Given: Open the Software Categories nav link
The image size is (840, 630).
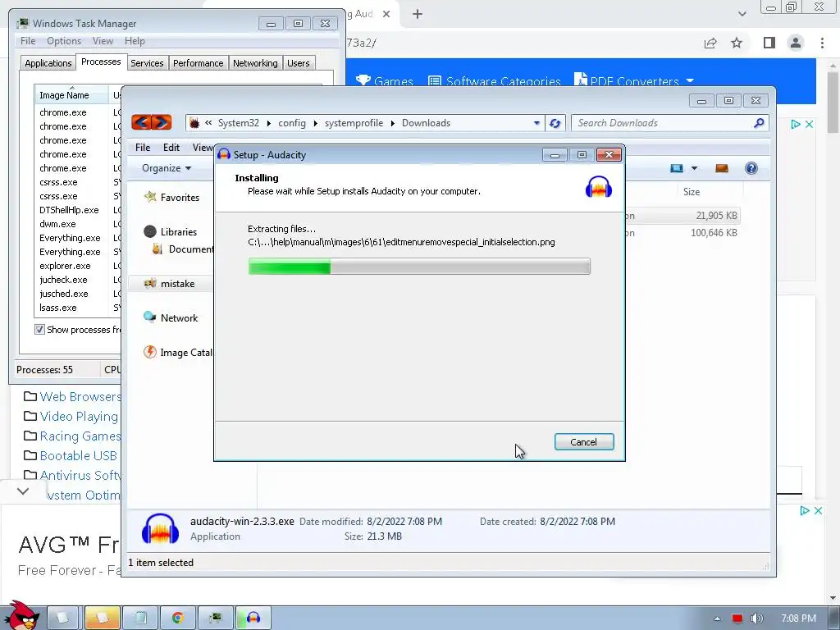Looking at the screenshot, I should (495, 81).
